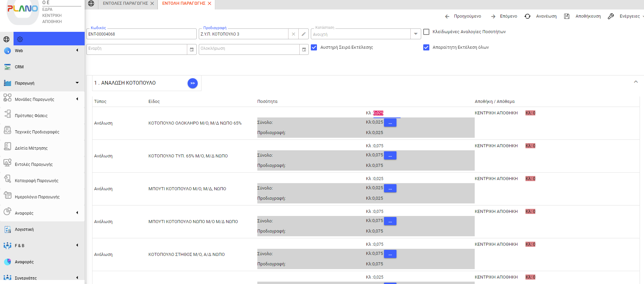
Task: Edit the Προδιαγραφή with pencil icon
Action: 304,34
